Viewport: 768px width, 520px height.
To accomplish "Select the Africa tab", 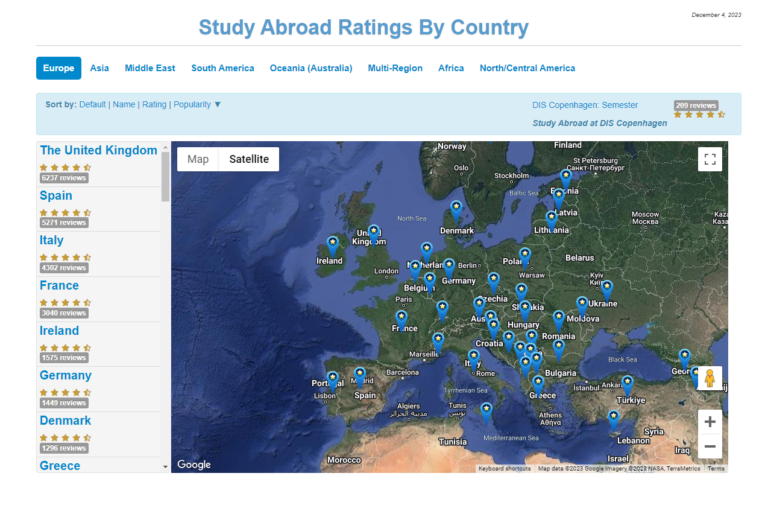I will coord(451,68).
